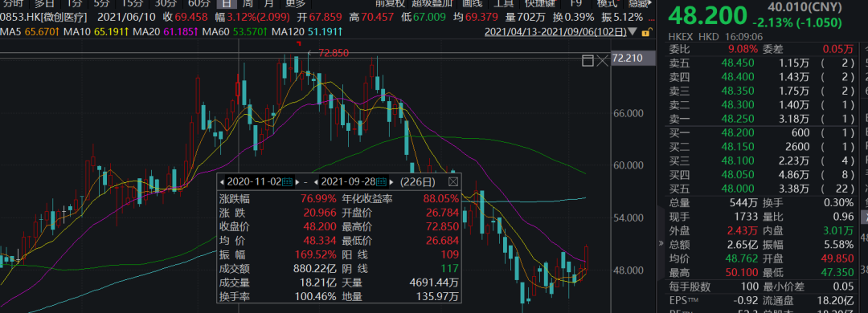868x313 pixels.
Task: Select the 买五 48.000 bid row
Action: tap(763, 189)
